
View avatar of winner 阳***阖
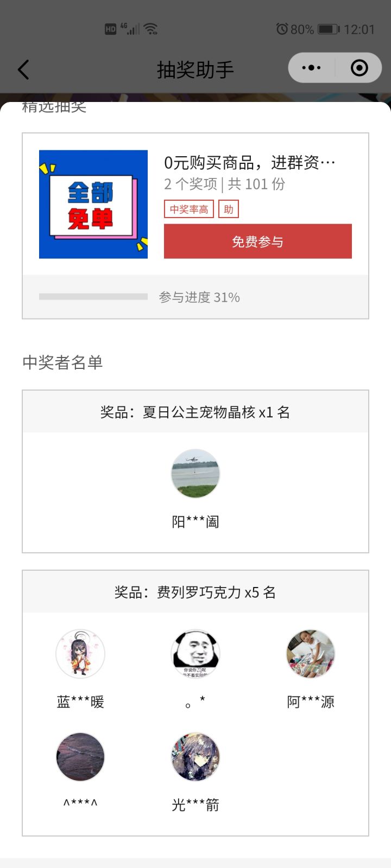(x=195, y=474)
